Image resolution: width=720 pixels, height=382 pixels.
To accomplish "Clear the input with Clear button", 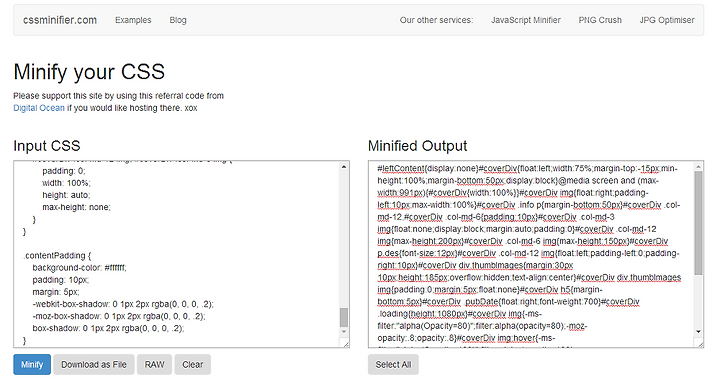I will (192, 365).
